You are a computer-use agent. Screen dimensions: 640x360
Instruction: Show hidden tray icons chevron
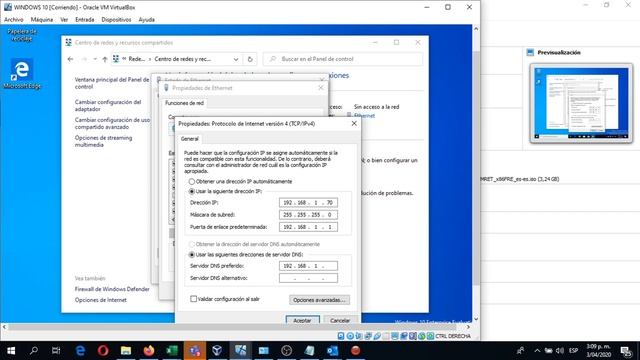pyautogui.click(x=537, y=351)
